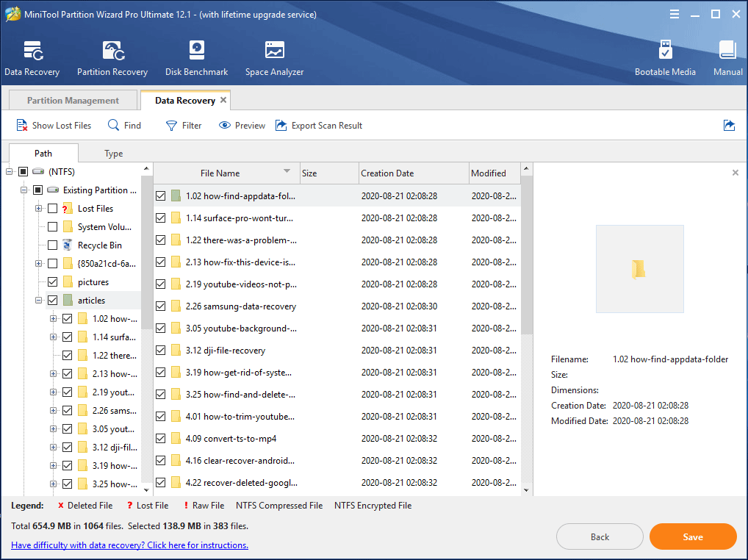Collapse the articles folder tree node

pos(38,301)
